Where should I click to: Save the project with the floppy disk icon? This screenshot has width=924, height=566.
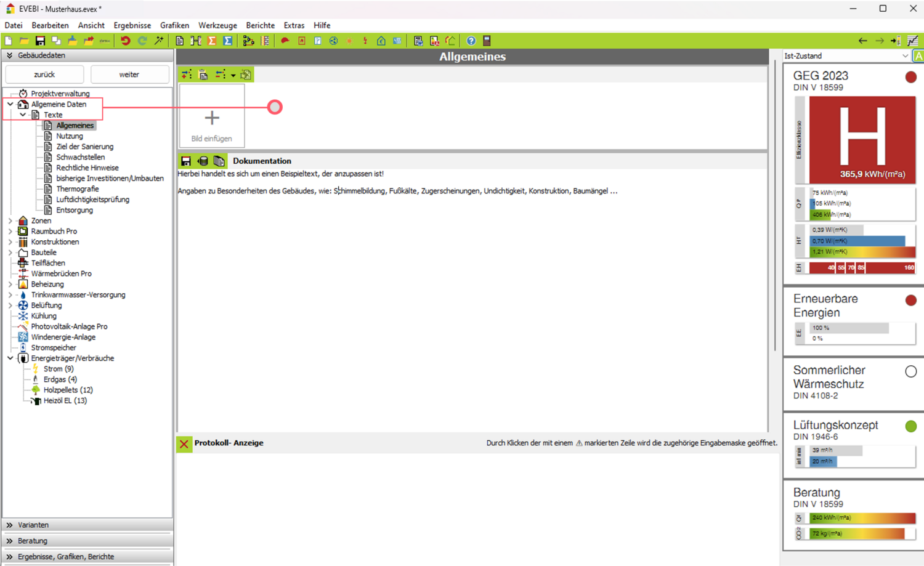click(x=40, y=41)
